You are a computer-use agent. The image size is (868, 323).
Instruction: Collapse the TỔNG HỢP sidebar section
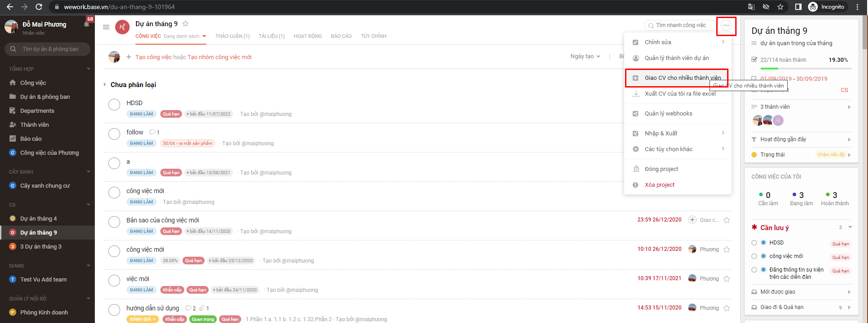(x=89, y=69)
